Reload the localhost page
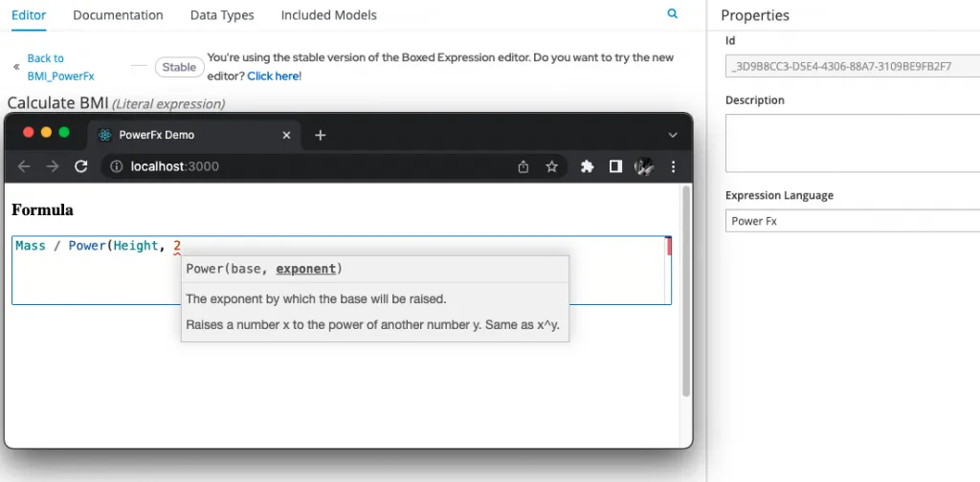The height and width of the screenshot is (482, 980). click(81, 166)
